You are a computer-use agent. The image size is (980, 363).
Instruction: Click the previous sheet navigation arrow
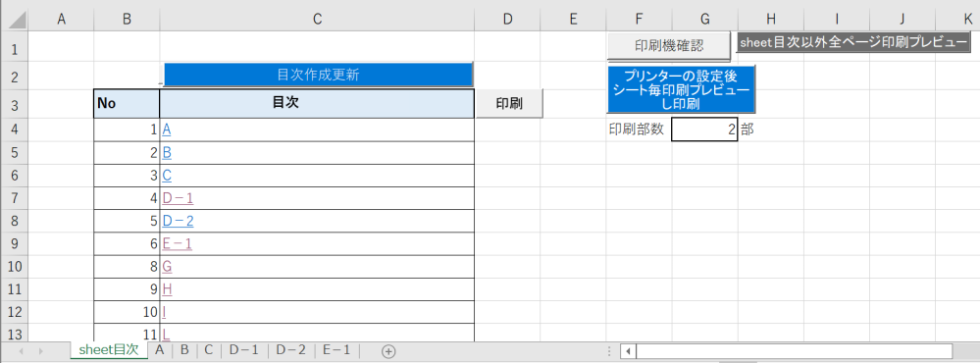pyautogui.click(x=21, y=351)
